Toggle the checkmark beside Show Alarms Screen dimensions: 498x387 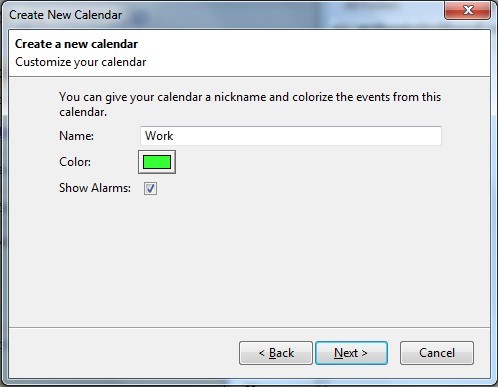click(150, 188)
